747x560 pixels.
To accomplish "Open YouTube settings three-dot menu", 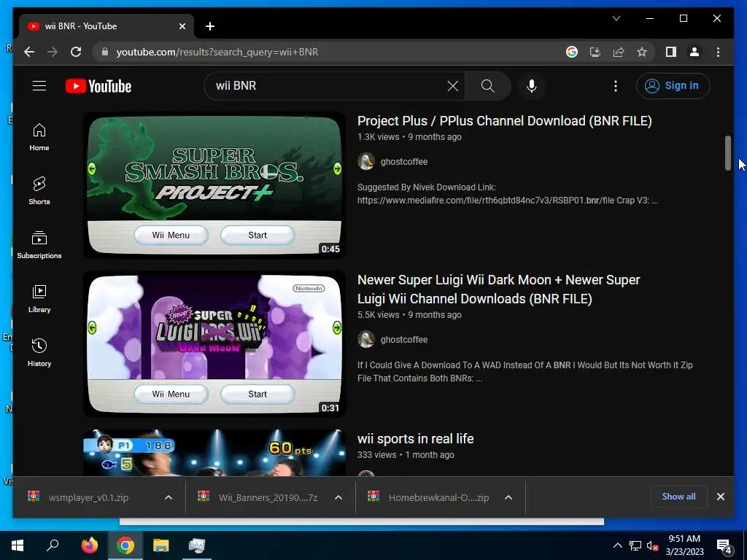I will 616,86.
